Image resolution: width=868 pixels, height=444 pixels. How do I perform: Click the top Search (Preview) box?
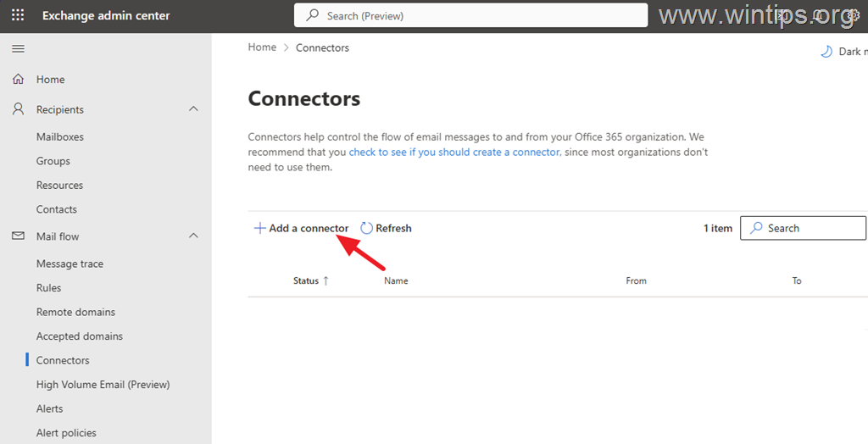pos(470,15)
